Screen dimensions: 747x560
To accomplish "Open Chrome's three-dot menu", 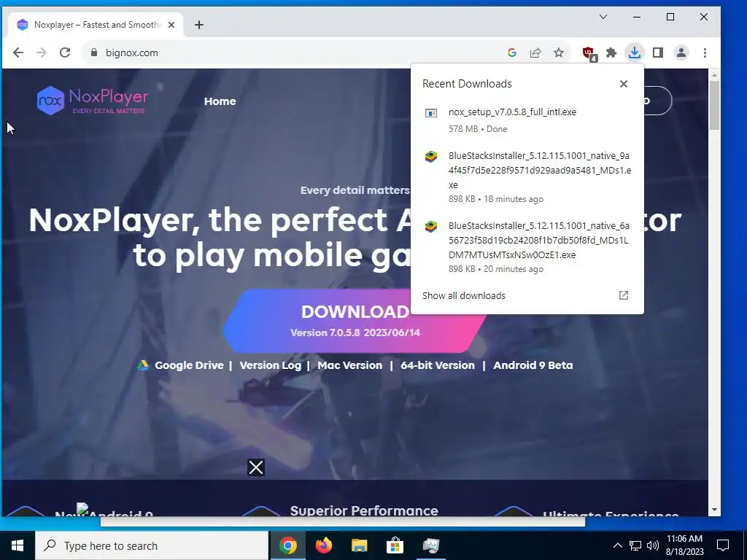I will click(705, 52).
